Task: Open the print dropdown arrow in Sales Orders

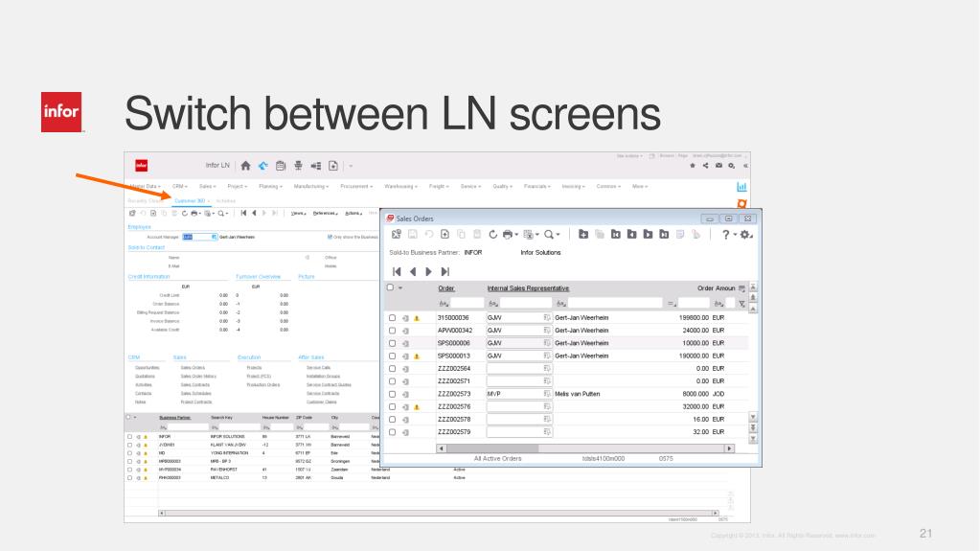Action: pos(517,235)
